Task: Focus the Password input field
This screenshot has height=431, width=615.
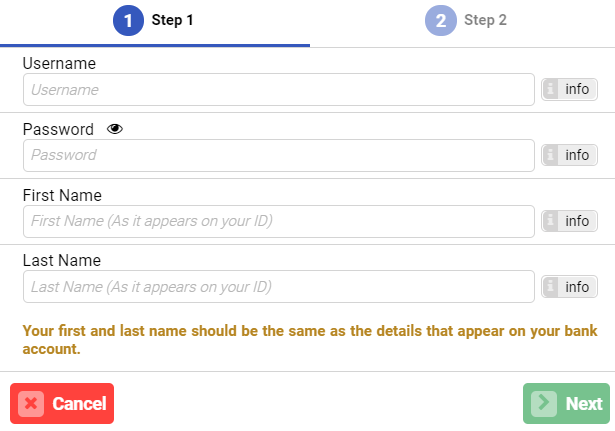Action: (x=279, y=155)
